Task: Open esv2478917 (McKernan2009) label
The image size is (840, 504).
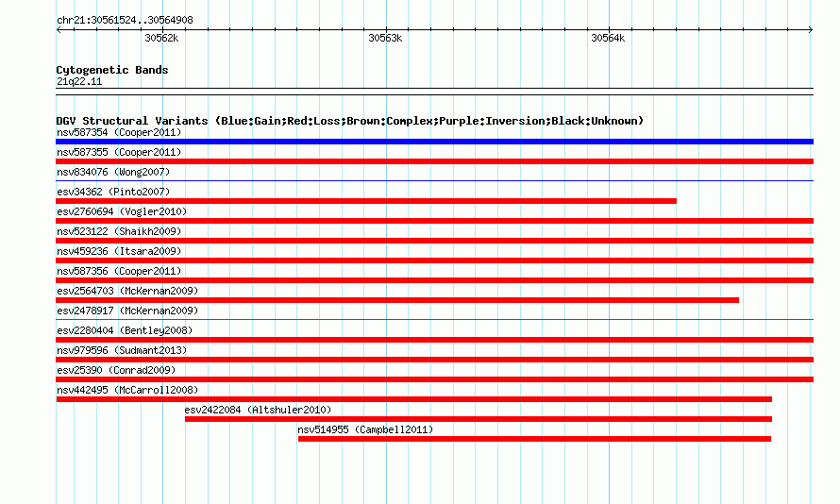Action: click(x=127, y=311)
